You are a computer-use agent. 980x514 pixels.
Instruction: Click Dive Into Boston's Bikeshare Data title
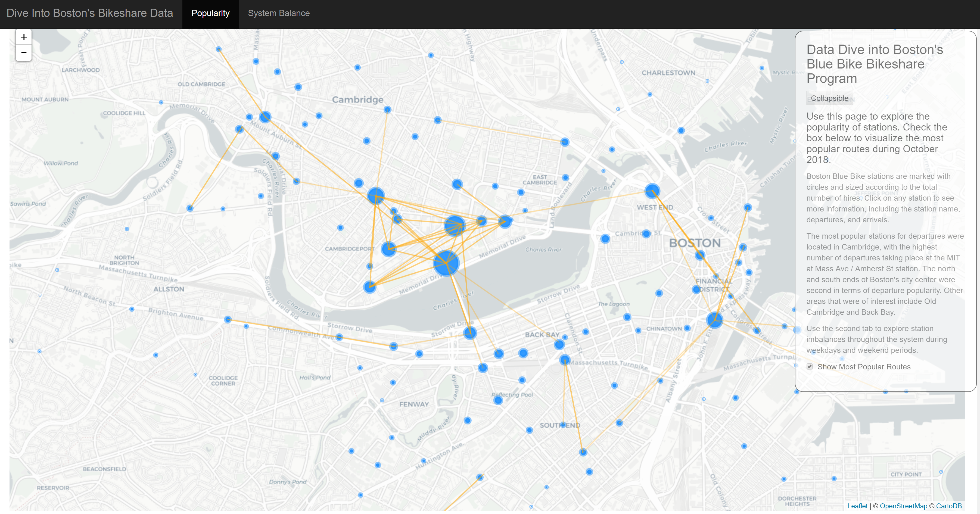(x=90, y=13)
